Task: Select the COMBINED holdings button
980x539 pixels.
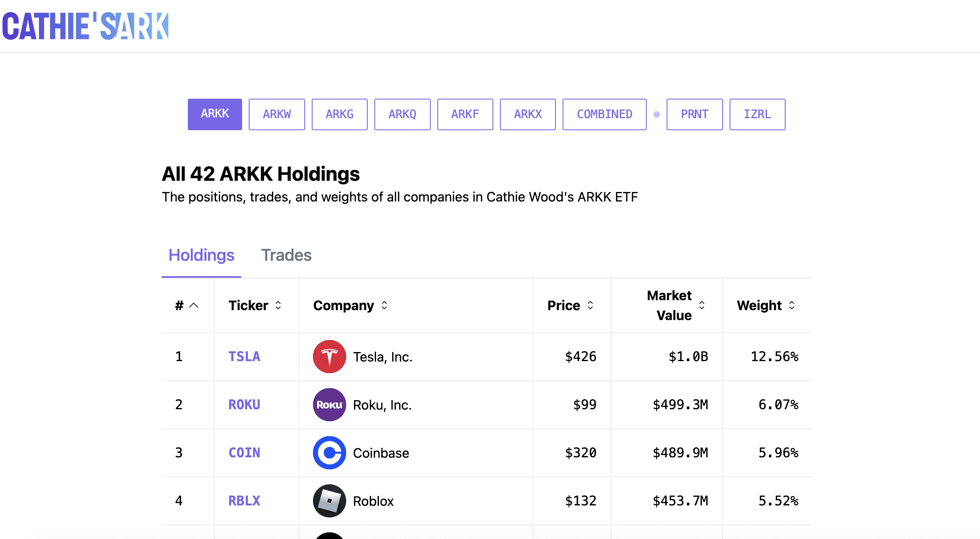Action: point(604,114)
